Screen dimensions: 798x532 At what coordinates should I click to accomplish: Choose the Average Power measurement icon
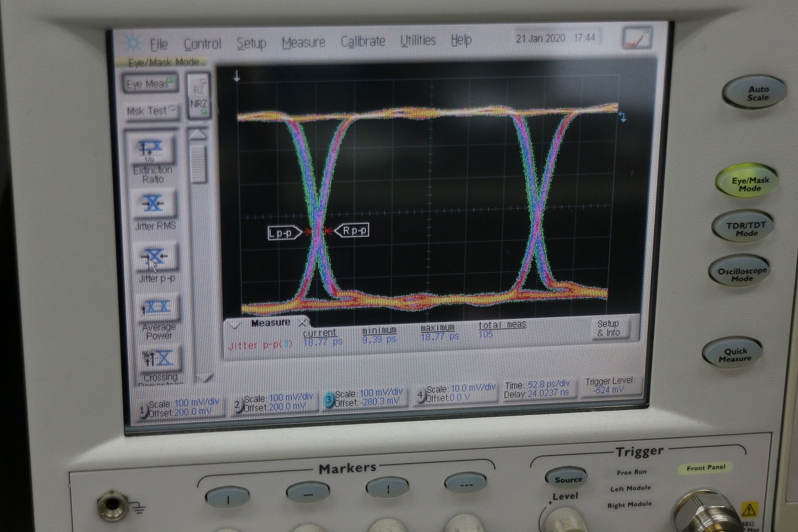158,307
